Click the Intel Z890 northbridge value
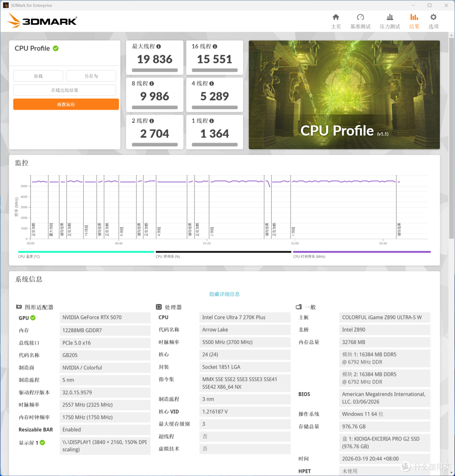The width and height of the screenshot is (455, 476). pos(385,330)
